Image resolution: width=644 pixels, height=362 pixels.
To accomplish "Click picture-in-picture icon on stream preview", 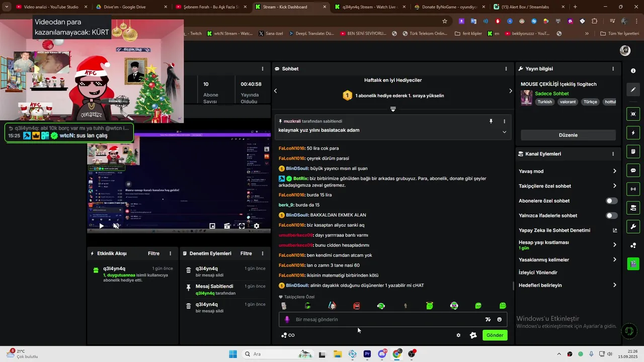I will pyautogui.click(x=212, y=226).
